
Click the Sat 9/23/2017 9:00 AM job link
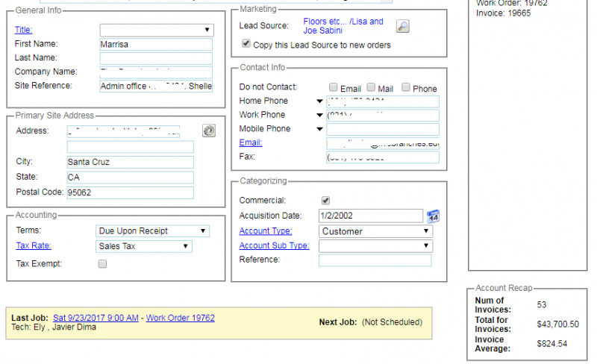[96, 318]
